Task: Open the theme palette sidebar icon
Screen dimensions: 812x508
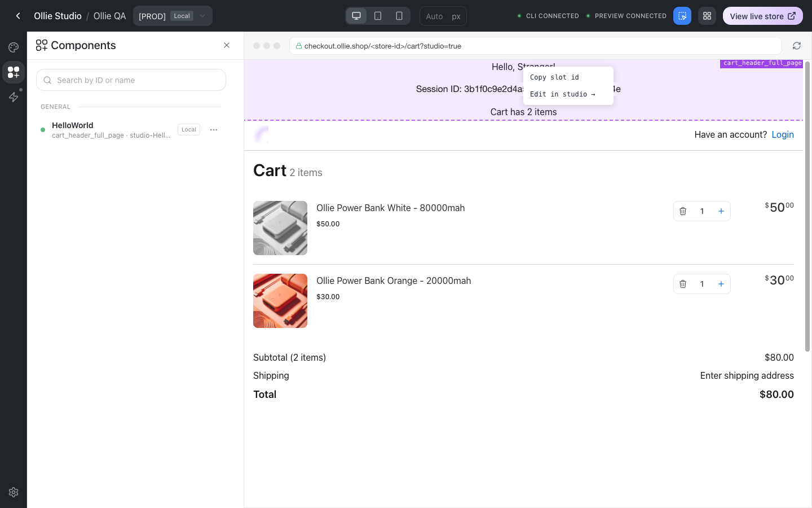Action: (14, 47)
